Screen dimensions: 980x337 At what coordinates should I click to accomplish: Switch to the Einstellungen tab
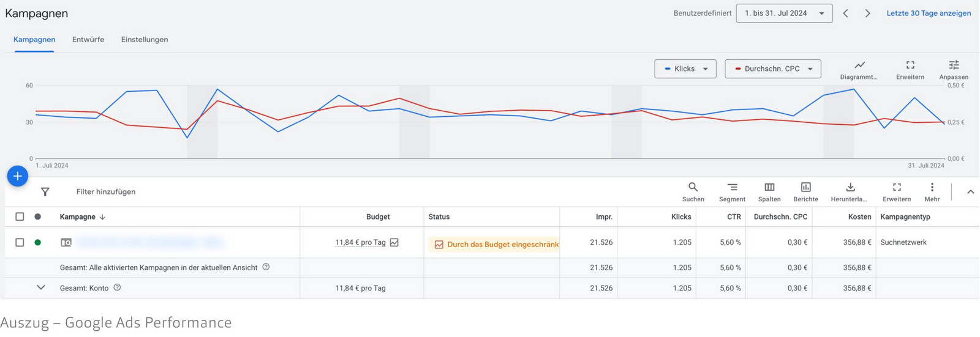145,39
